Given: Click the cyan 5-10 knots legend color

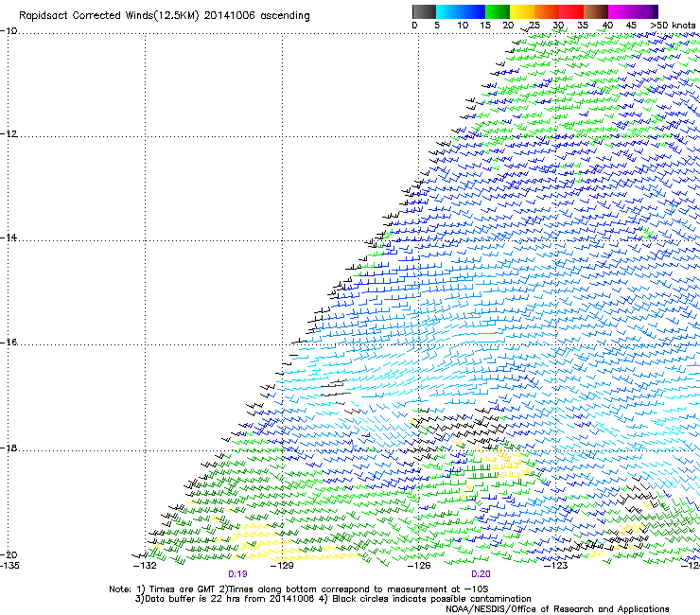Looking at the screenshot, I should click(x=448, y=11).
